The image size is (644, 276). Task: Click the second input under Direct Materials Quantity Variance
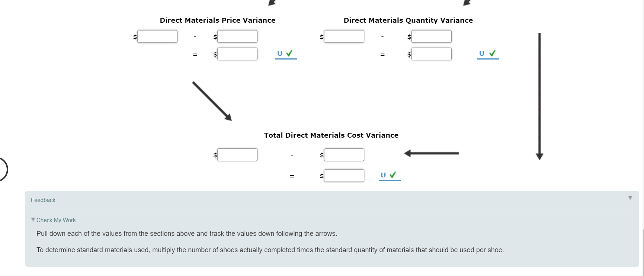click(x=431, y=36)
